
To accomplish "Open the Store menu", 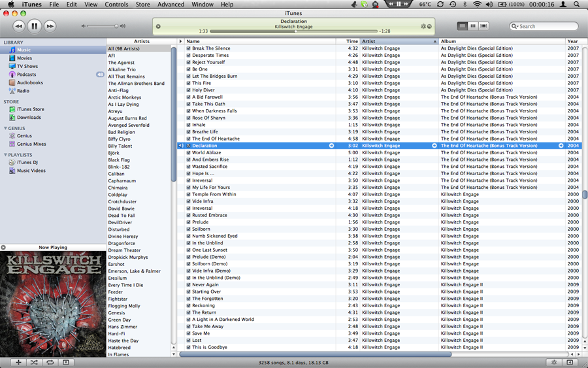I will (x=143, y=4).
